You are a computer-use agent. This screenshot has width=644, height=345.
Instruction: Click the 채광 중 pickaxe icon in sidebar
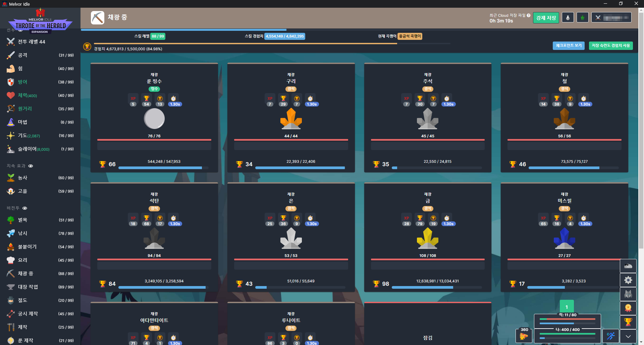pyautogui.click(x=11, y=273)
